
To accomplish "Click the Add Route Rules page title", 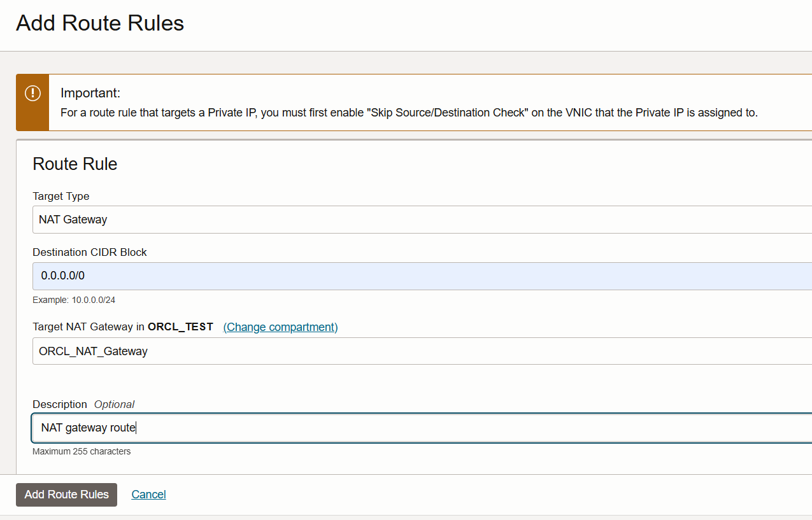I will tap(100, 24).
